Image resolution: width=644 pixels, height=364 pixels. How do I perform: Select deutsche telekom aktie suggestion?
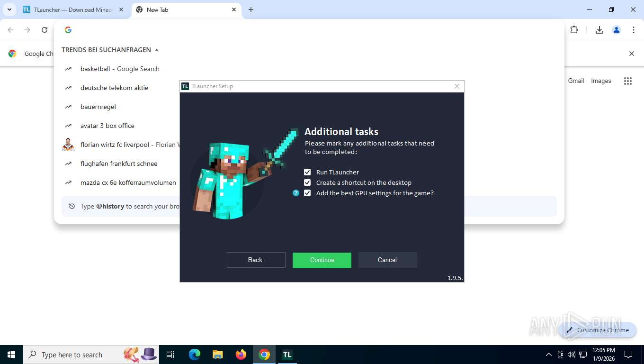tap(114, 88)
